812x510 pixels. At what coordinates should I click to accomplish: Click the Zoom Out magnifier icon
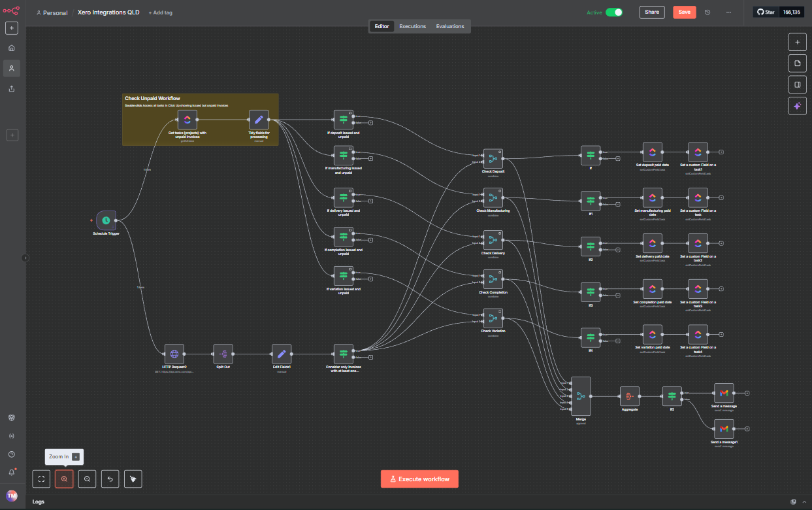(x=87, y=479)
